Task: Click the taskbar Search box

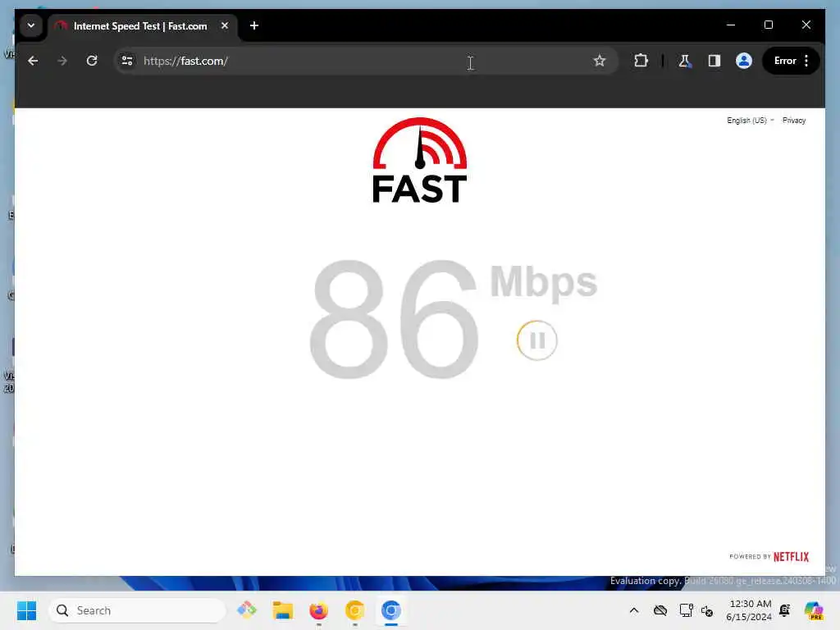Action: [x=137, y=610]
